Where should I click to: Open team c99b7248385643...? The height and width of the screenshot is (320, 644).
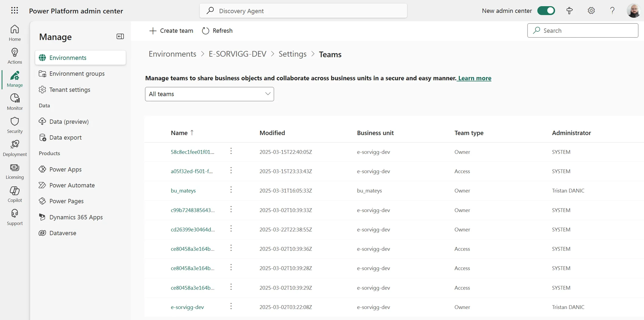click(x=193, y=210)
